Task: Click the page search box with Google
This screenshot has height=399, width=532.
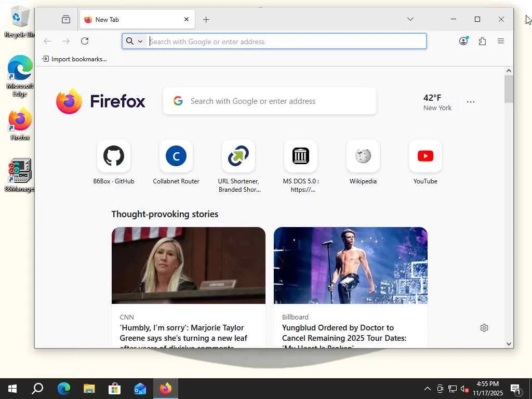Action: coord(270,101)
